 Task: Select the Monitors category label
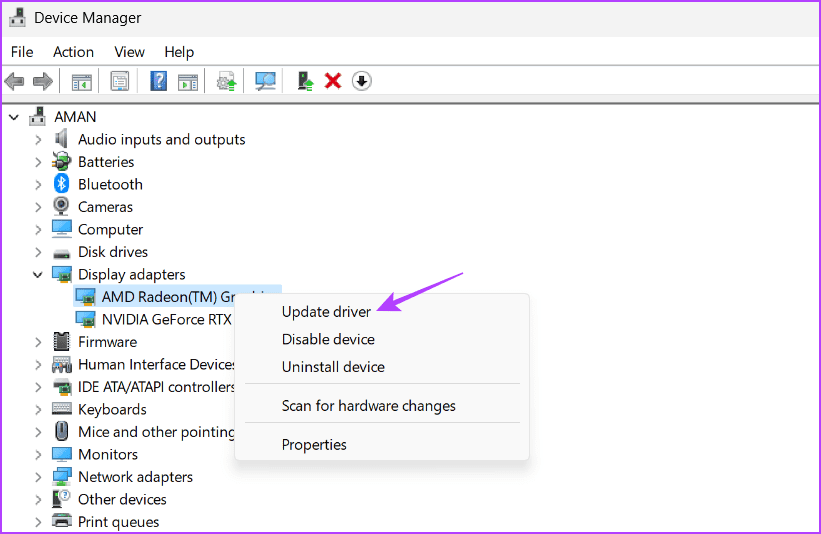(x=108, y=454)
